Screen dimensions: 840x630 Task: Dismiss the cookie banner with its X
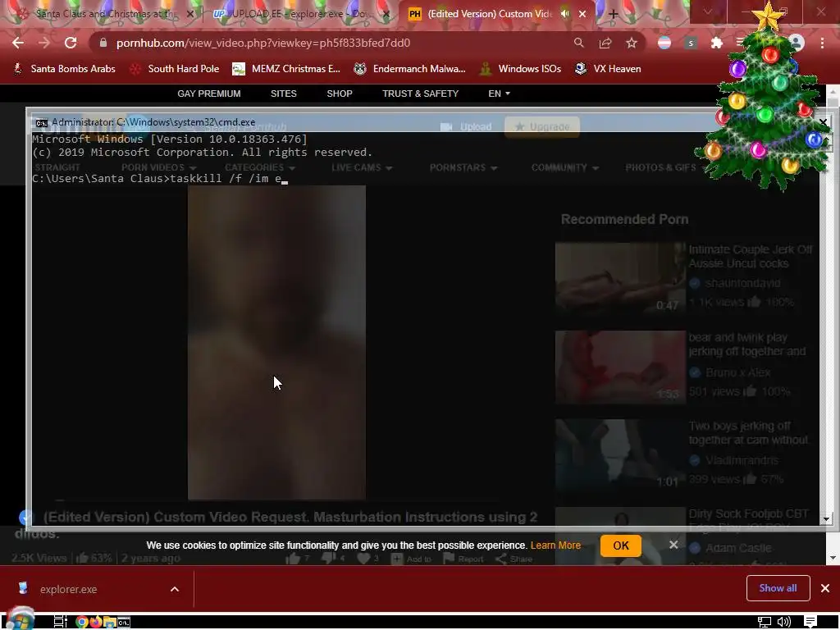tap(673, 545)
